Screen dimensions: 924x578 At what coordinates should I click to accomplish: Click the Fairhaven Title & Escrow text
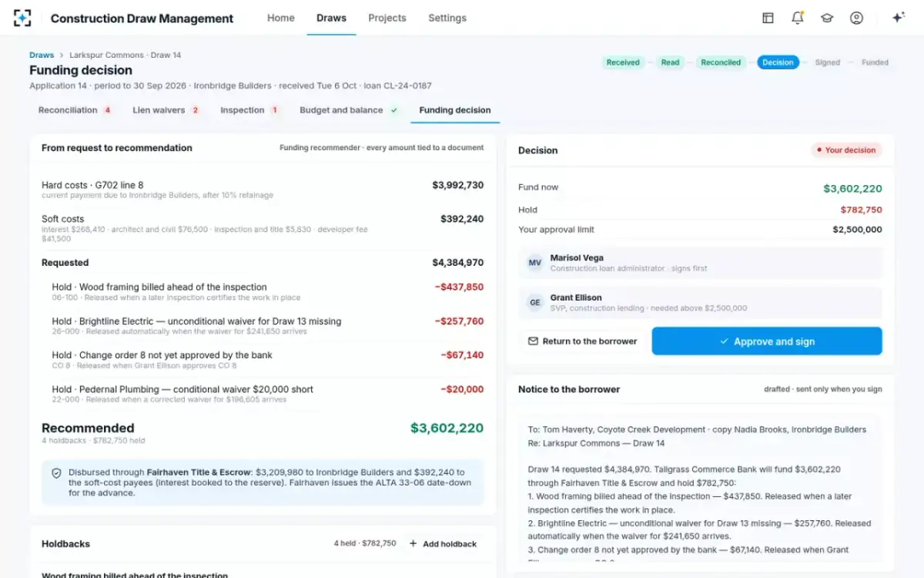pyautogui.click(x=200, y=472)
